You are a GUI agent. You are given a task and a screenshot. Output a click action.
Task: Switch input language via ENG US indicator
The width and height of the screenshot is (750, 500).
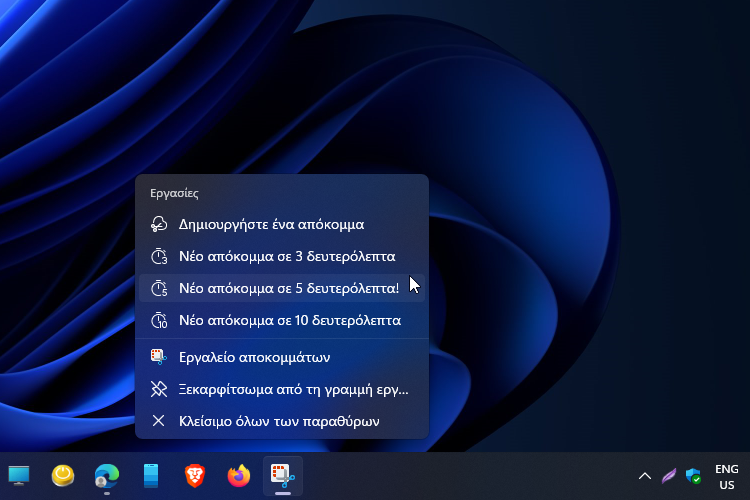click(727, 477)
